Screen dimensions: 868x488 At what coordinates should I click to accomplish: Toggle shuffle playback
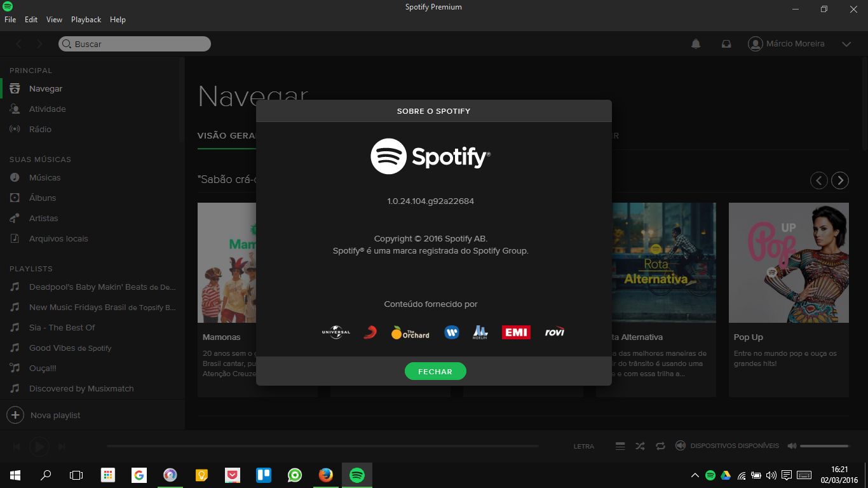(x=640, y=446)
